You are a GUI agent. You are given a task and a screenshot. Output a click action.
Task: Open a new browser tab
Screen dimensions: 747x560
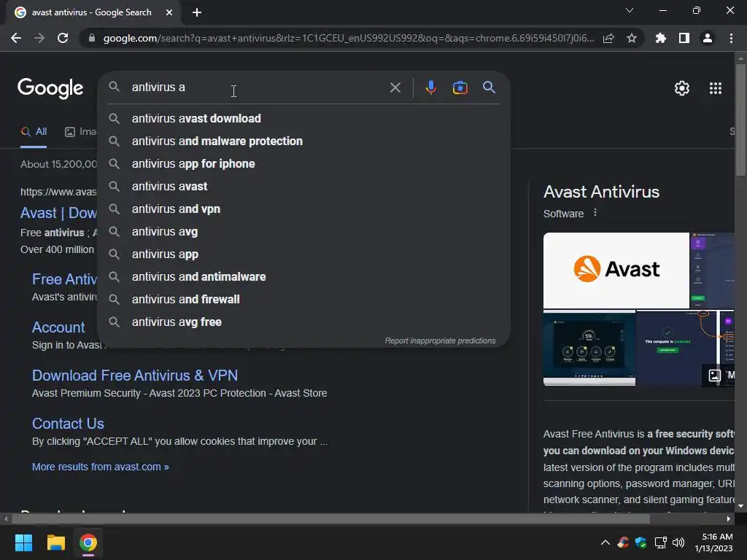(197, 12)
